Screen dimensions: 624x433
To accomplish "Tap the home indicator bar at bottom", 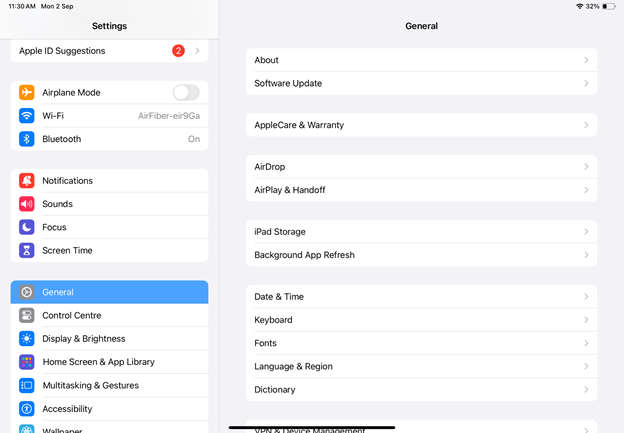I will [x=312, y=427].
